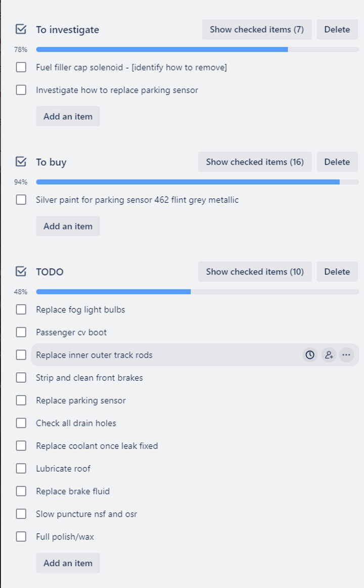Add an item to the TODO checklist
This screenshot has height=588, width=364.
[x=68, y=563]
